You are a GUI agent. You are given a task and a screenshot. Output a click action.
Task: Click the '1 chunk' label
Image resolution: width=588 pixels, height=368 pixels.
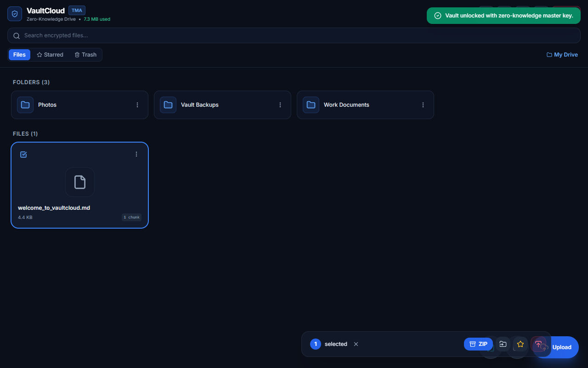point(131,217)
